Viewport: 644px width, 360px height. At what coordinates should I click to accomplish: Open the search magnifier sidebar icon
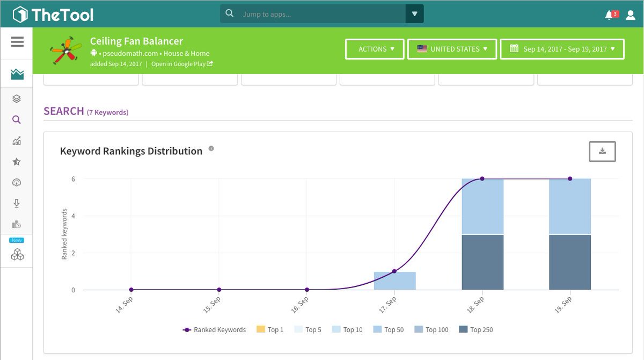pos(17,120)
